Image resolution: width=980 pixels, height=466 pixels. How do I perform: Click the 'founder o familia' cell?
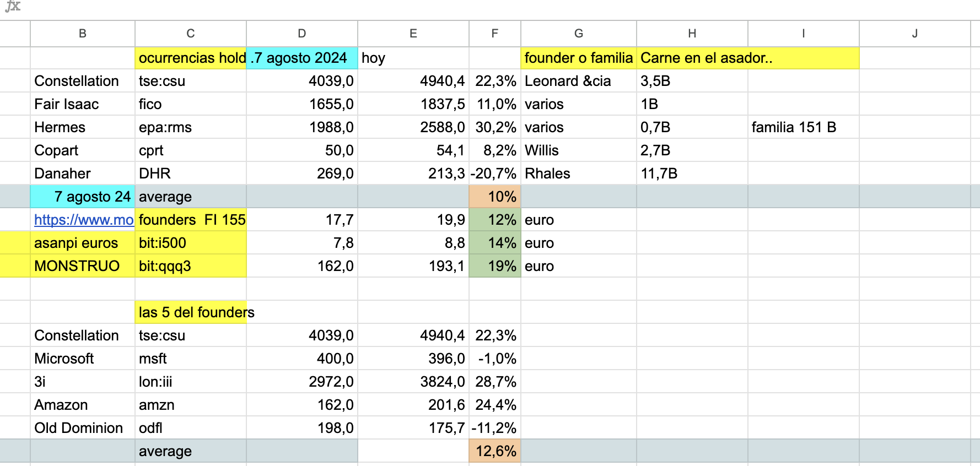[579, 58]
